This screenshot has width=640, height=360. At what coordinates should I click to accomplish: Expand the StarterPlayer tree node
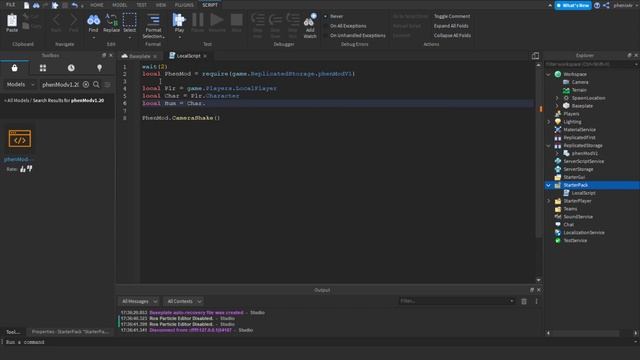click(x=549, y=201)
